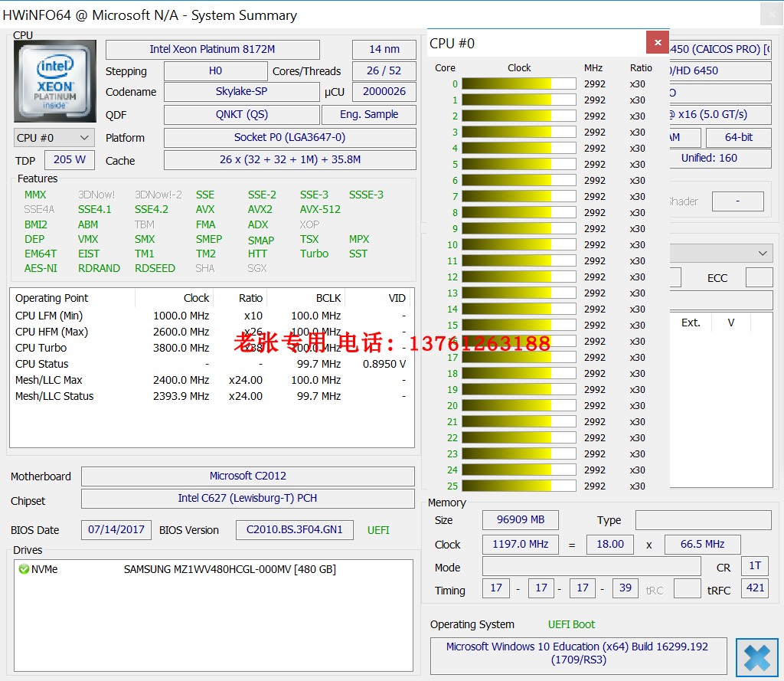
Task: Click the 66.5 MHz memory base clock field
Action: [x=703, y=545]
